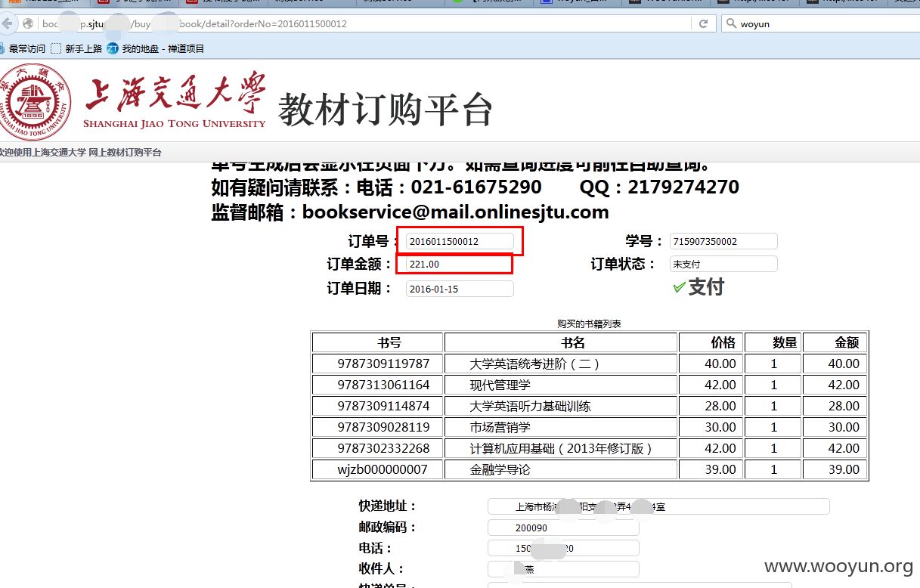
Task: Click the email bookservice@mail.onlinesjtu.com
Action: tap(456, 212)
